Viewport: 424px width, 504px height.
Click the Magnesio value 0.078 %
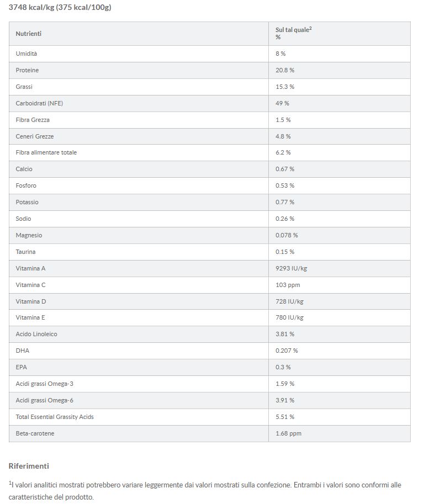click(287, 235)
